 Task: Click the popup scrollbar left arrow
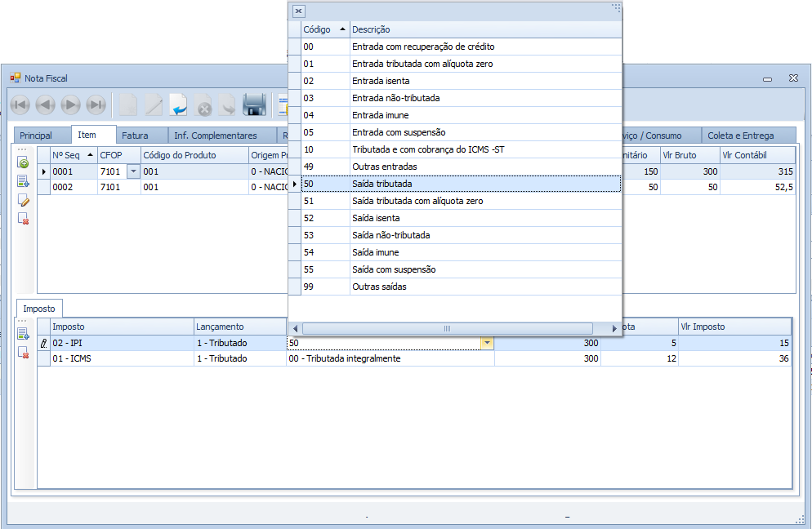[295, 329]
